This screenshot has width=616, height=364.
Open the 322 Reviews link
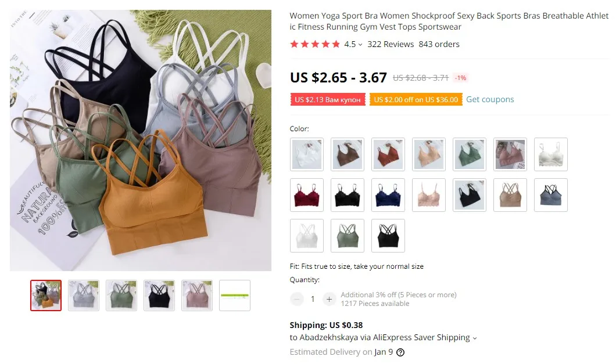391,44
